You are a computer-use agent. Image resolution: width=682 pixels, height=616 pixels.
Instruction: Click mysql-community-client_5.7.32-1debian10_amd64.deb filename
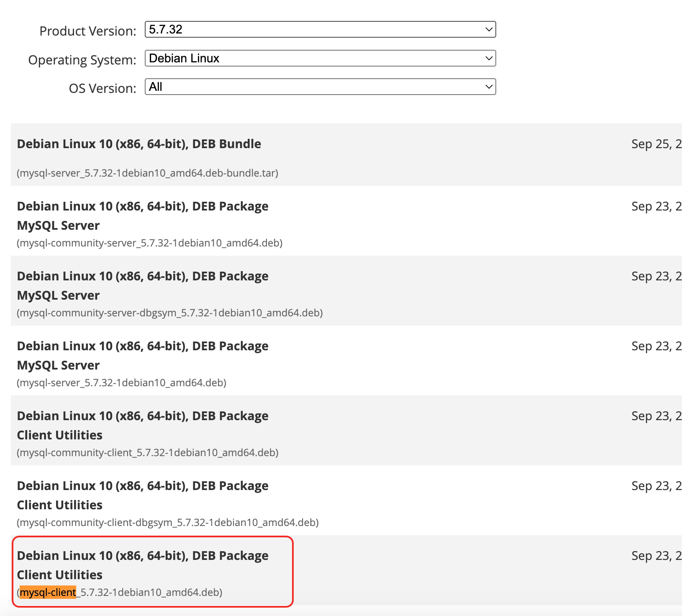click(x=147, y=452)
